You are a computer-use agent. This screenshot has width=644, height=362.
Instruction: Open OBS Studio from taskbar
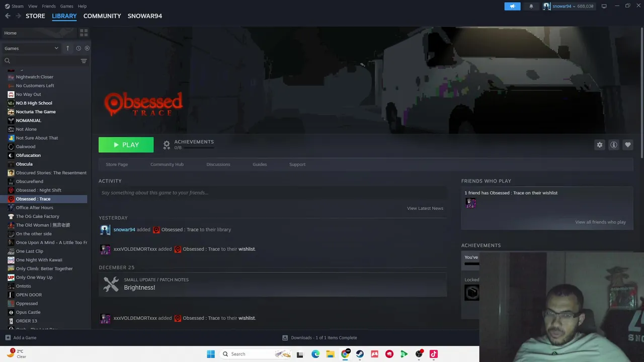coord(419,354)
